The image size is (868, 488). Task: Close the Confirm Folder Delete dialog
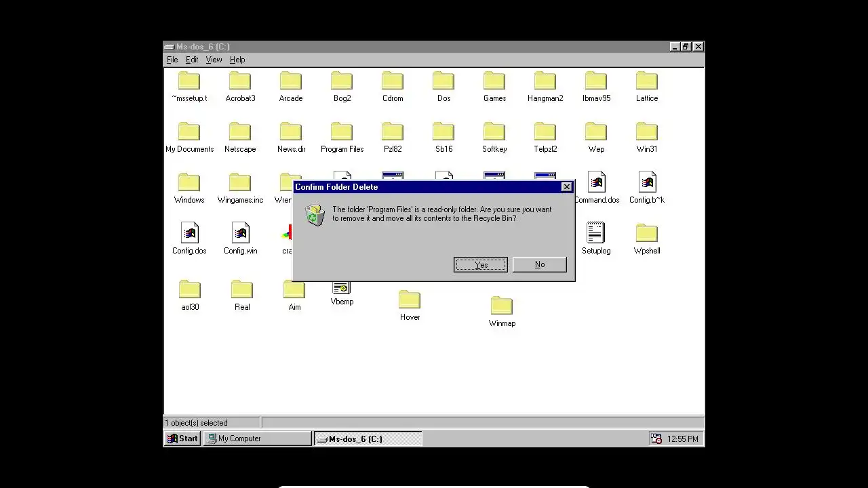pos(566,187)
